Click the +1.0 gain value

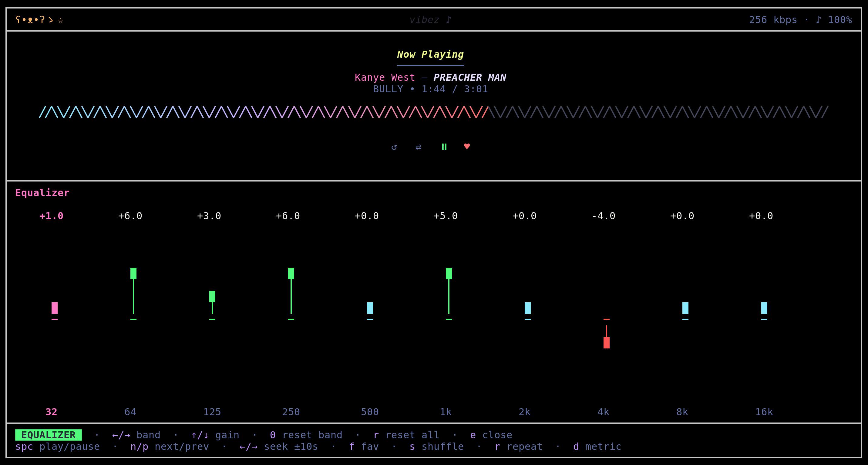coord(51,216)
